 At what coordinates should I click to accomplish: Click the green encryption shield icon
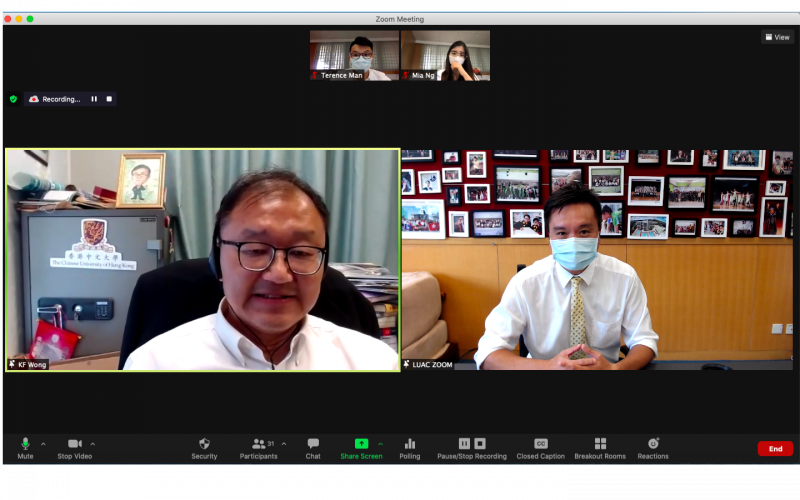point(13,99)
